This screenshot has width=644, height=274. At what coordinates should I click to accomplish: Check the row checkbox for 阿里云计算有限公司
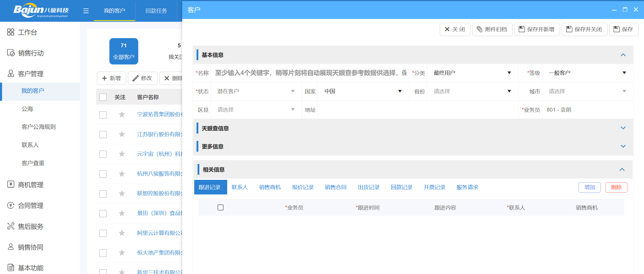[x=103, y=233]
